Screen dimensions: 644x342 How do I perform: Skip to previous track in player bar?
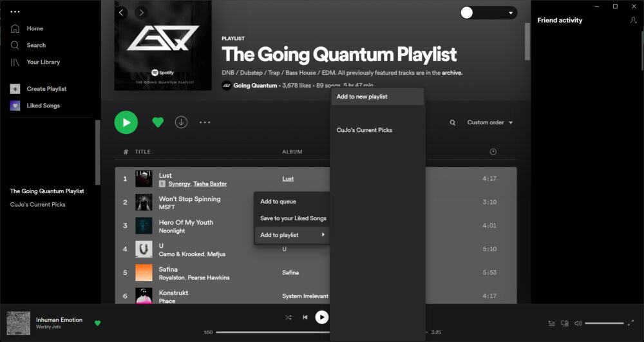tap(305, 318)
